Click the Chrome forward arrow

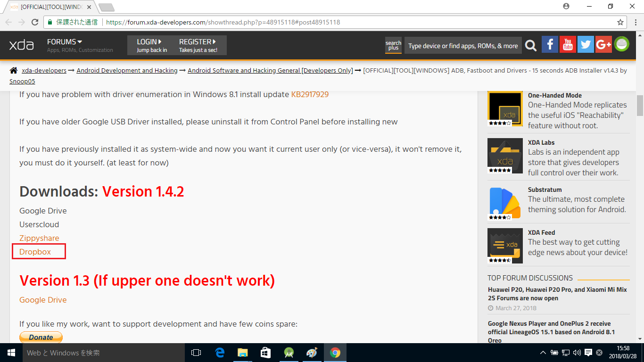[x=22, y=22]
